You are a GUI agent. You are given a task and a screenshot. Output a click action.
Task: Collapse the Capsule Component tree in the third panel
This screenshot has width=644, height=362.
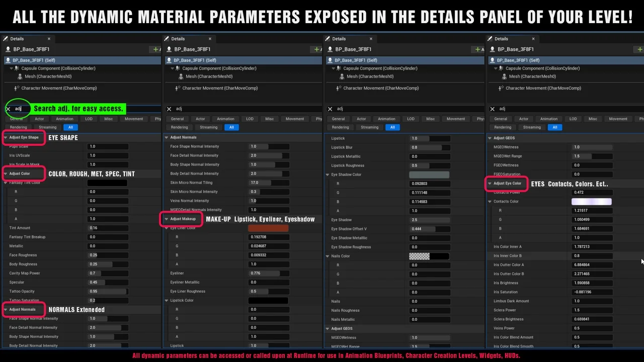point(333,68)
